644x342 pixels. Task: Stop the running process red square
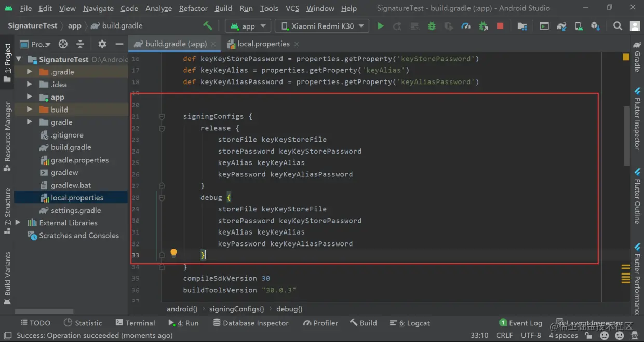coord(500,26)
